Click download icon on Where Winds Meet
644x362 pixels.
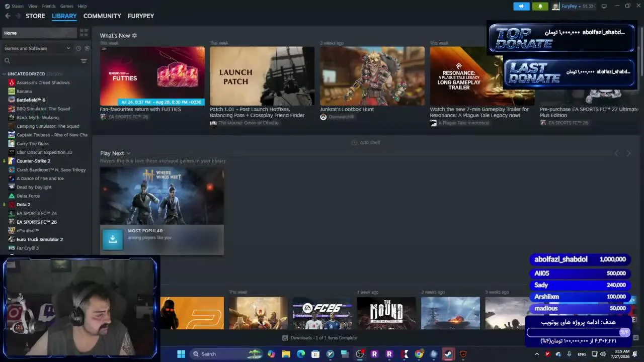(113, 239)
